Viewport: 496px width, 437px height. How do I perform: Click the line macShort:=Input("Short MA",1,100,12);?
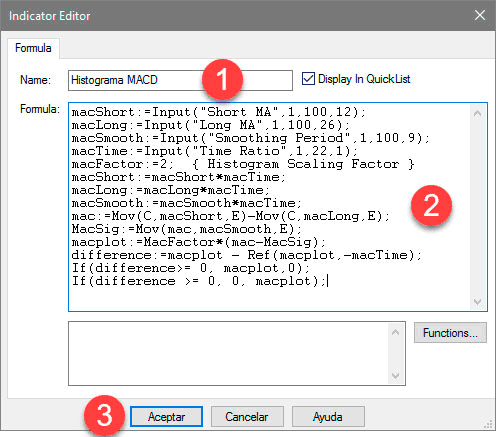219,112
